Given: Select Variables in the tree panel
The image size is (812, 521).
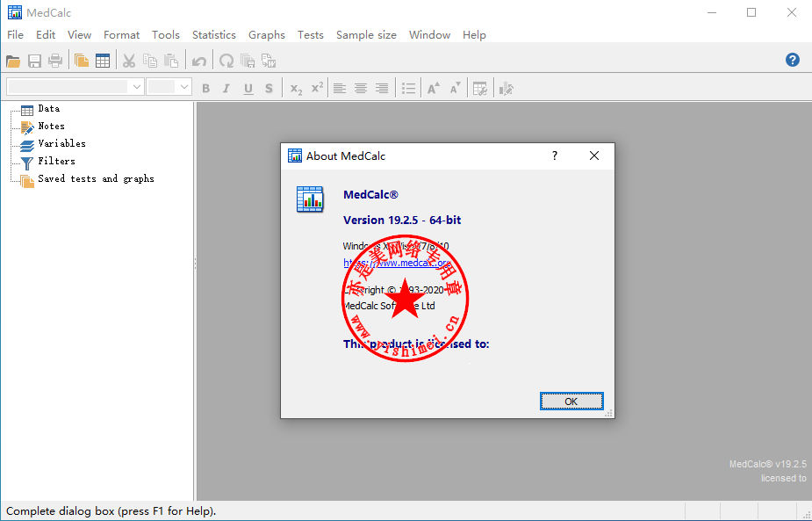Looking at the screenshot, I should 61,143.
